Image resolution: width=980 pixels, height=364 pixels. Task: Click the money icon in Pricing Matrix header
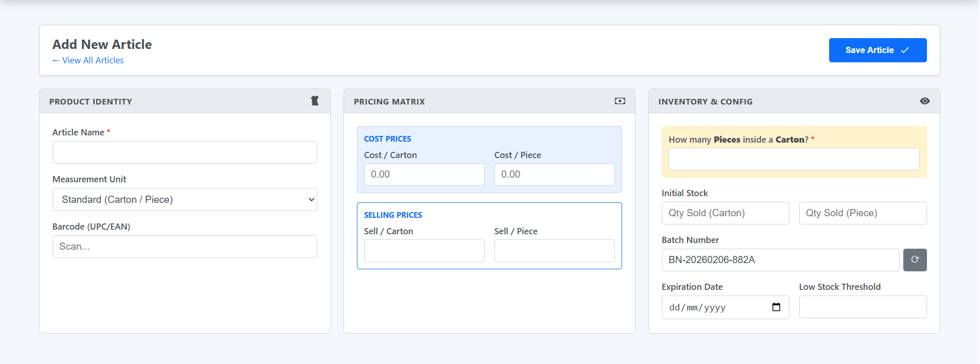point(620,101)
